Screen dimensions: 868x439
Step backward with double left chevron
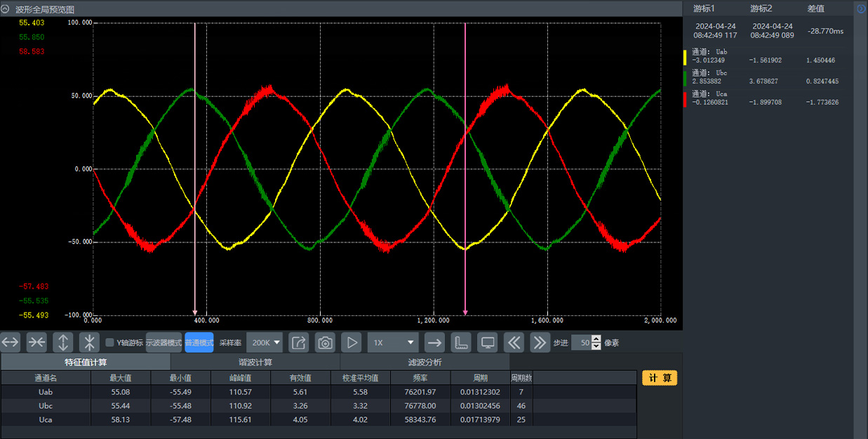[x=514, y=343]
